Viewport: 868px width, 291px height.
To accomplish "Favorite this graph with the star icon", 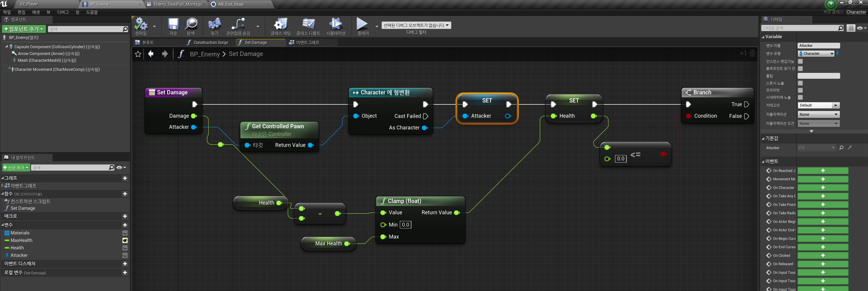I will coord(138,54).
